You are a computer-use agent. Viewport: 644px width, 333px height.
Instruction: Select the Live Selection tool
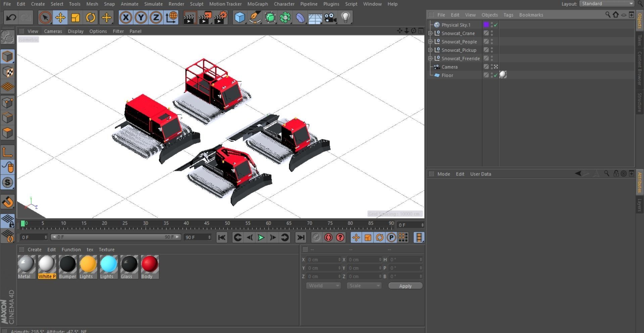coord(45,17)
